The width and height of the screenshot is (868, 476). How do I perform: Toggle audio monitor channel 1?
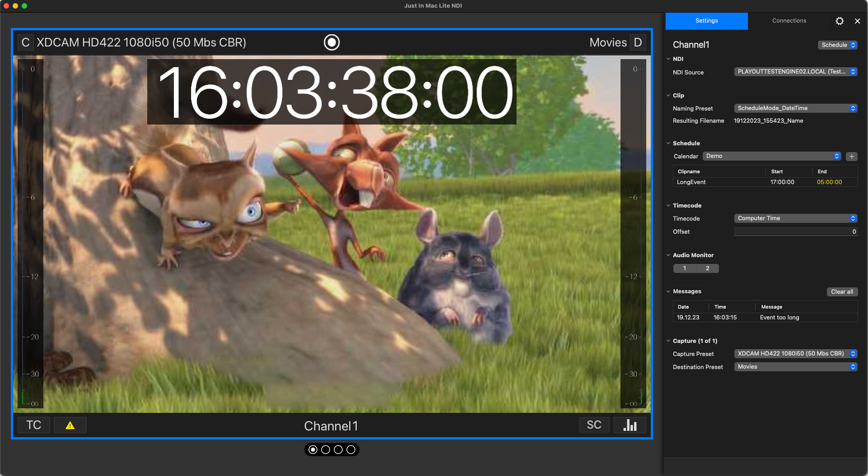point(685,268)
